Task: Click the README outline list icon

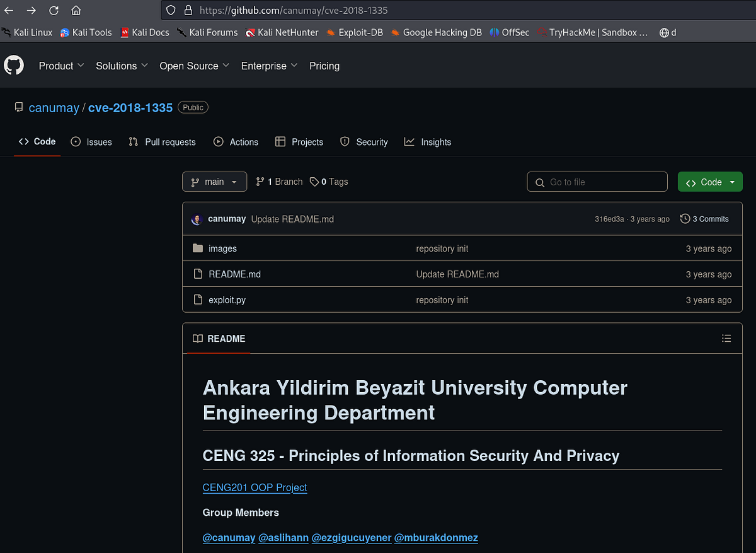Action: pos(726,339)
